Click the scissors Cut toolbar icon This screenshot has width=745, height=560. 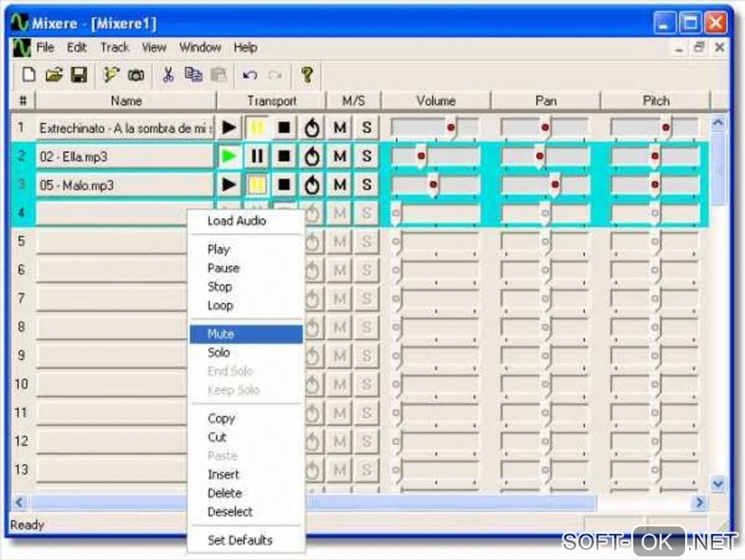(x=168, y=75)
